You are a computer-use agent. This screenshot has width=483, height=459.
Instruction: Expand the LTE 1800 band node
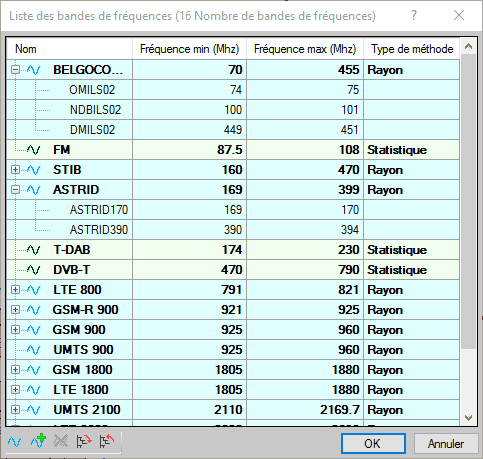(x=15, y=390)
